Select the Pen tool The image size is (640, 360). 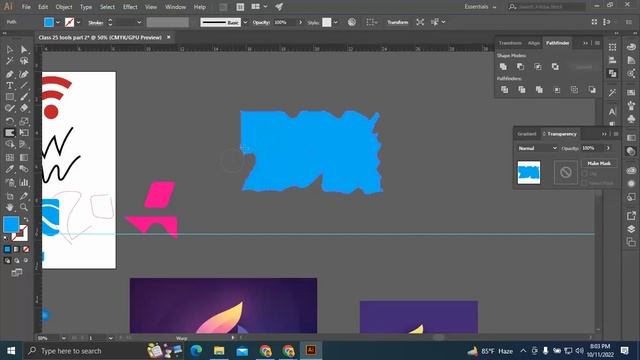10,74
